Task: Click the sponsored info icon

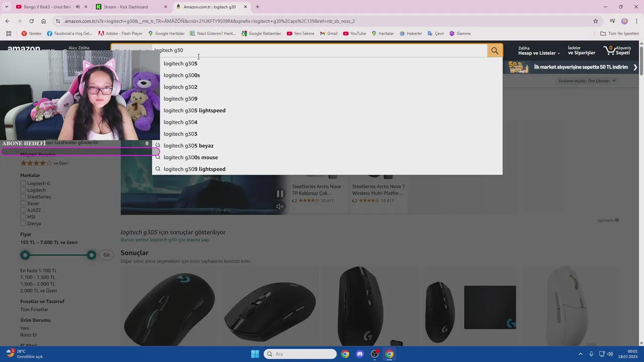Action: click(x=617, y=220)
